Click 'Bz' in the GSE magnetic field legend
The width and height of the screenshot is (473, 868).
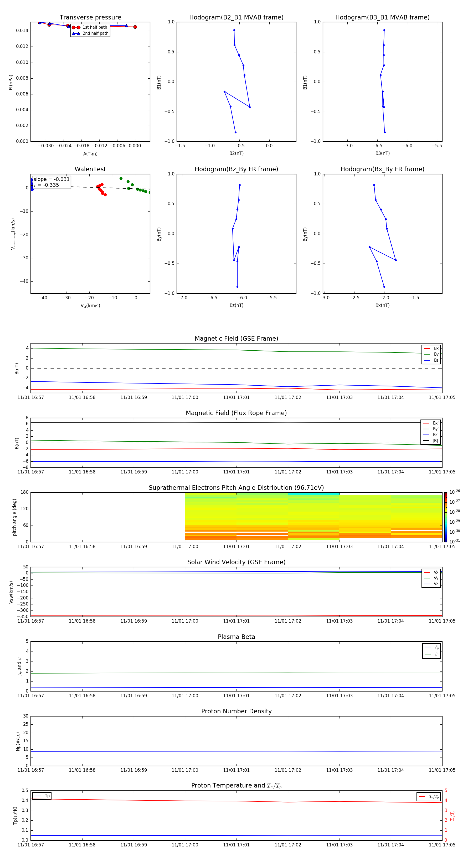coord(431,361)
